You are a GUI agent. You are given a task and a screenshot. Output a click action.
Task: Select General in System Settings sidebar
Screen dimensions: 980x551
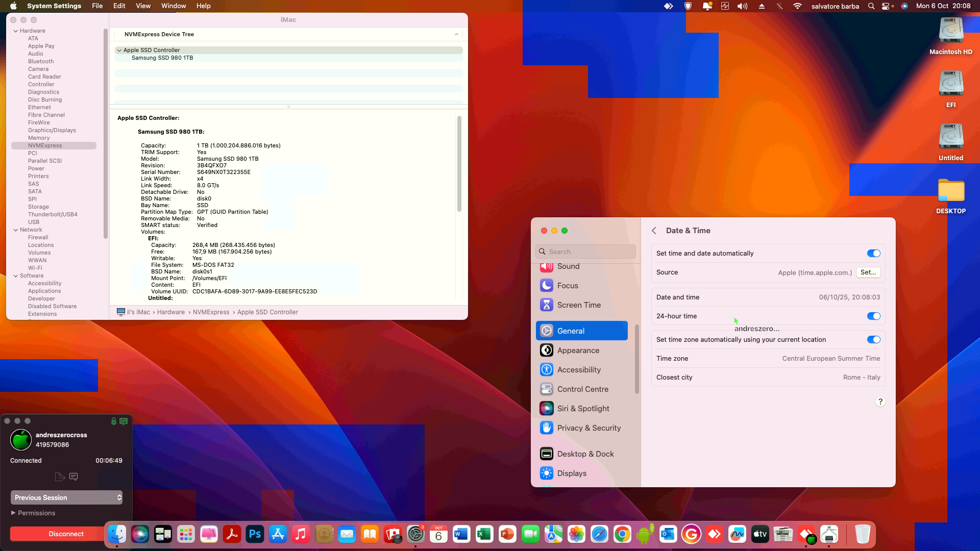(582, 331)
